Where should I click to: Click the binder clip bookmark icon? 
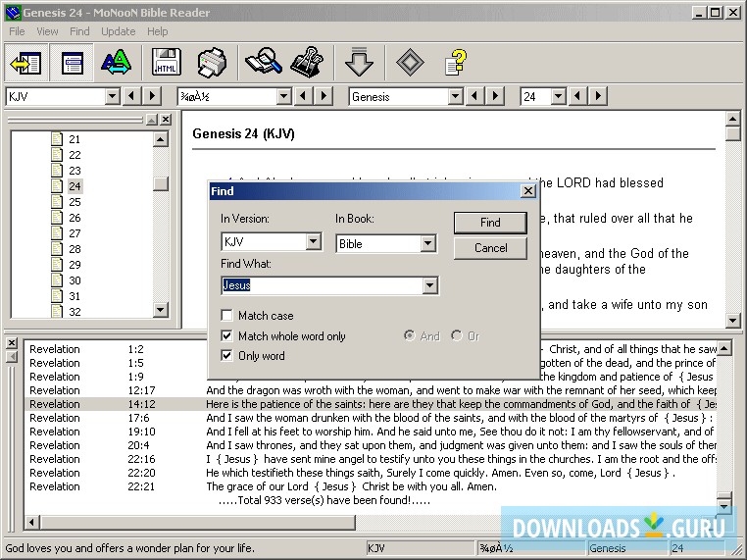click(308, 62)
